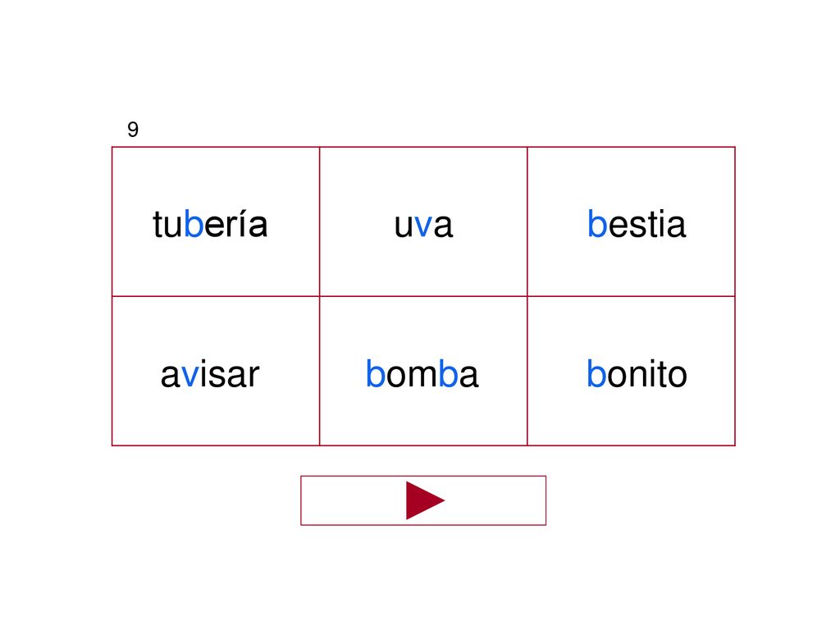This screenshot has width=840, height=630.
Task: Click the second blue b in bomba
Action: click(449, 373)
